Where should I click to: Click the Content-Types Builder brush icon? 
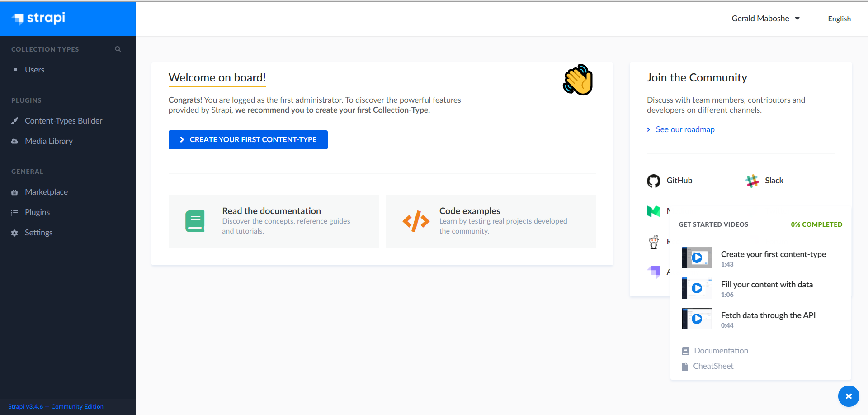point(14,121)
